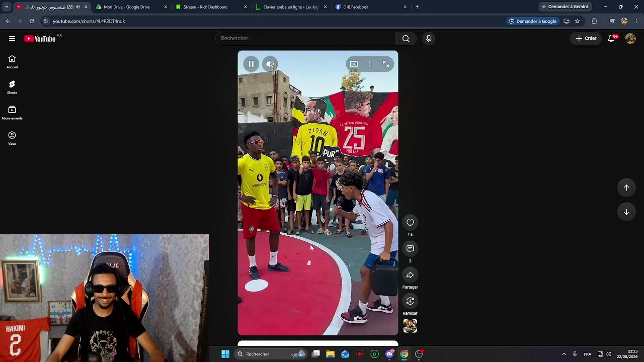Toggle subtitles on the Short
This screenshot has width=644, height=362.
point(354,64)
